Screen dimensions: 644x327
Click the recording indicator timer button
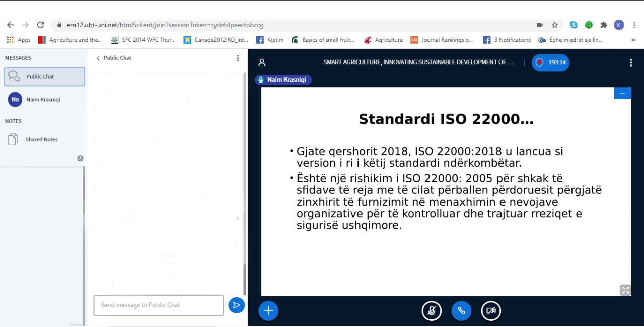coord(550,62)
